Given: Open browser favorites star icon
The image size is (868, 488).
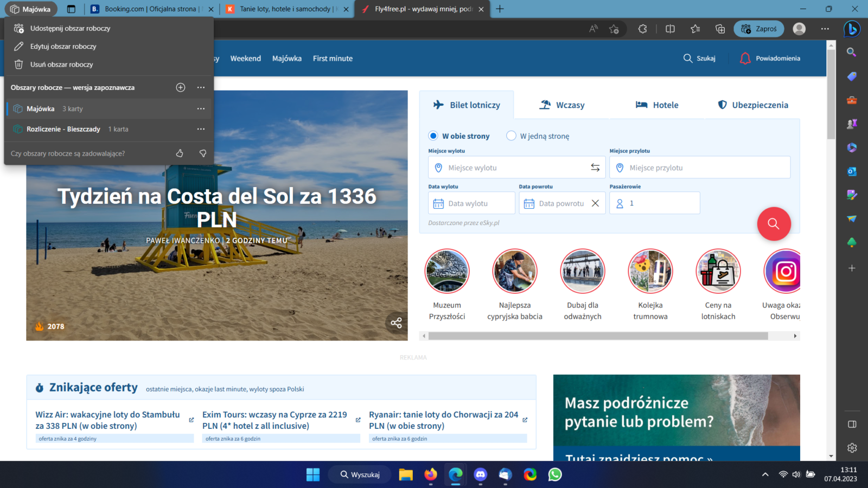Looking at the screenshot, I should coord(695,29).
